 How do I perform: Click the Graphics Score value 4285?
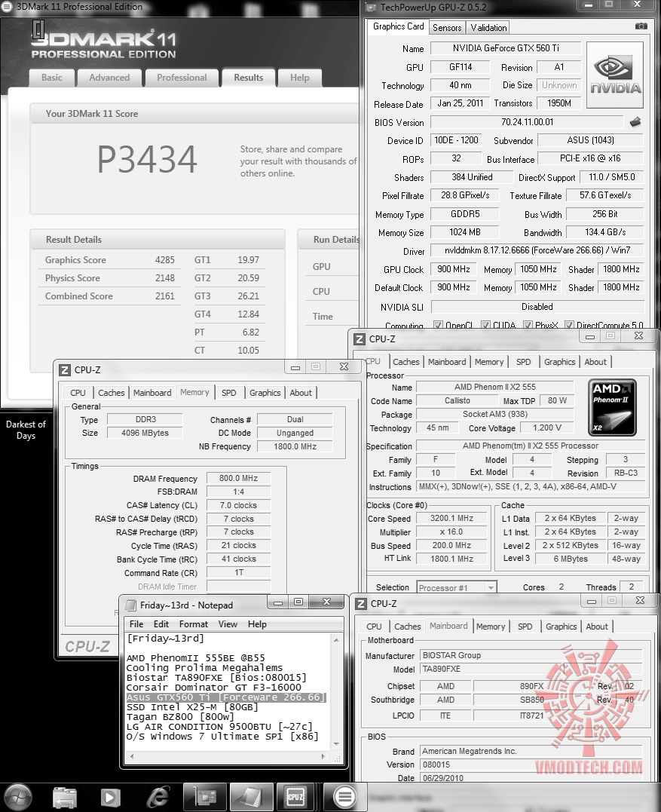pos(164,260)
